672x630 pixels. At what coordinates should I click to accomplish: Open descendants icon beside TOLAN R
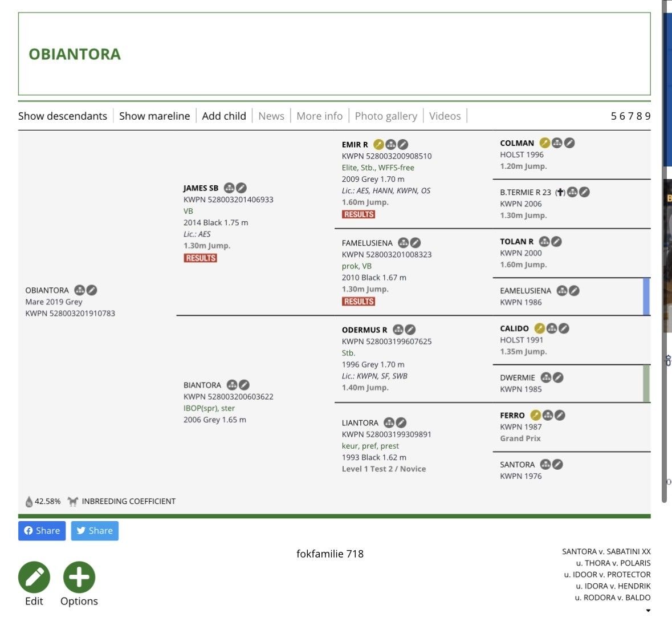pyautogui.click(x=544, y=241)
